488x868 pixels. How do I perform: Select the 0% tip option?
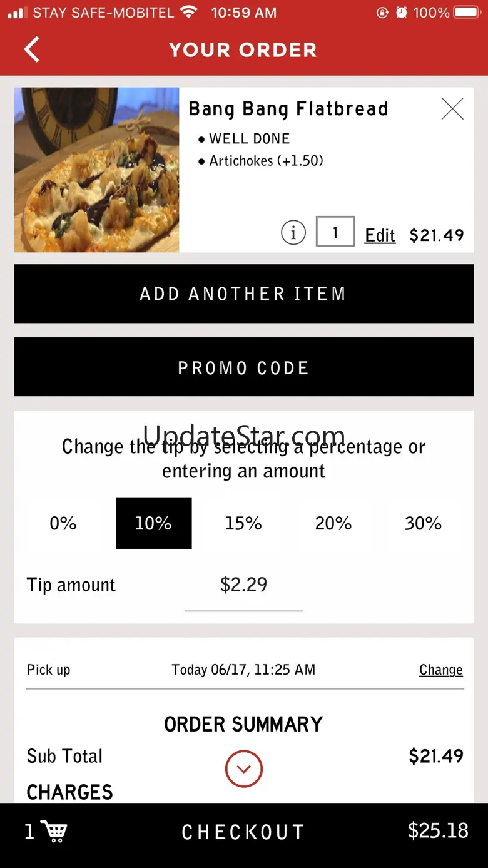coord(63,523)
